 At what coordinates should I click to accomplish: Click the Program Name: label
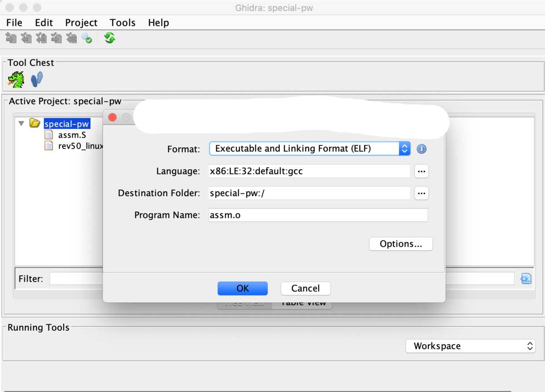pos(167,215)
